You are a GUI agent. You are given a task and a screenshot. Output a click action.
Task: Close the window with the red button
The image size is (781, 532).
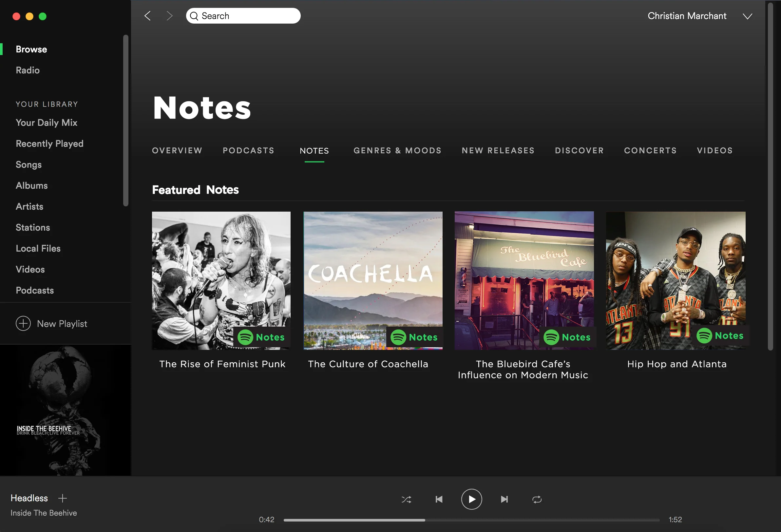[x=16, y=16]
